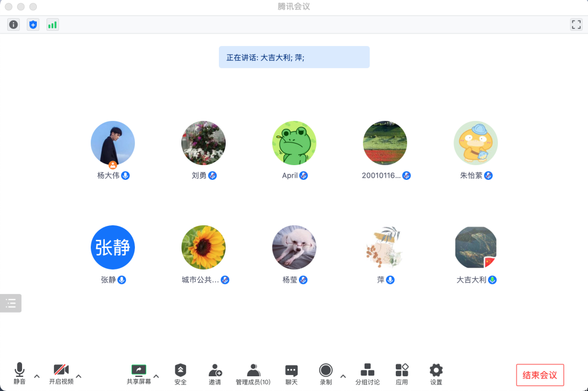The height and width of the screenshot is (391, 588).
Task: Turn on the camera (开启视频)
Action: click(61, 374)
